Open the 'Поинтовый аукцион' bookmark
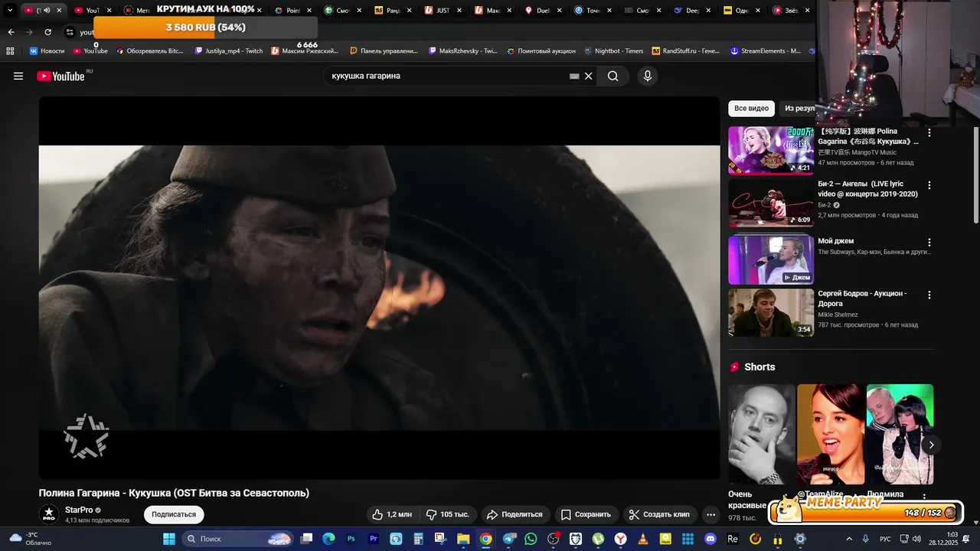This screenshot has height=551, width=980. click(541, 51)
